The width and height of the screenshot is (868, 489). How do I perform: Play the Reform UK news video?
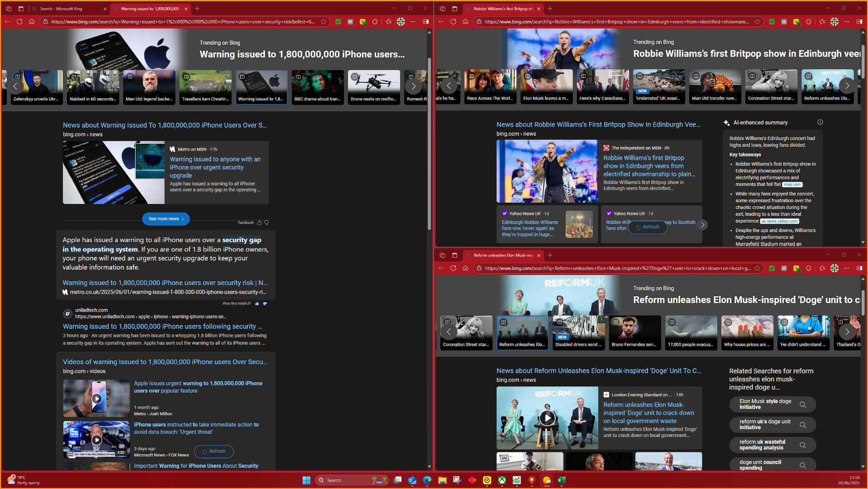pos(547,418)
